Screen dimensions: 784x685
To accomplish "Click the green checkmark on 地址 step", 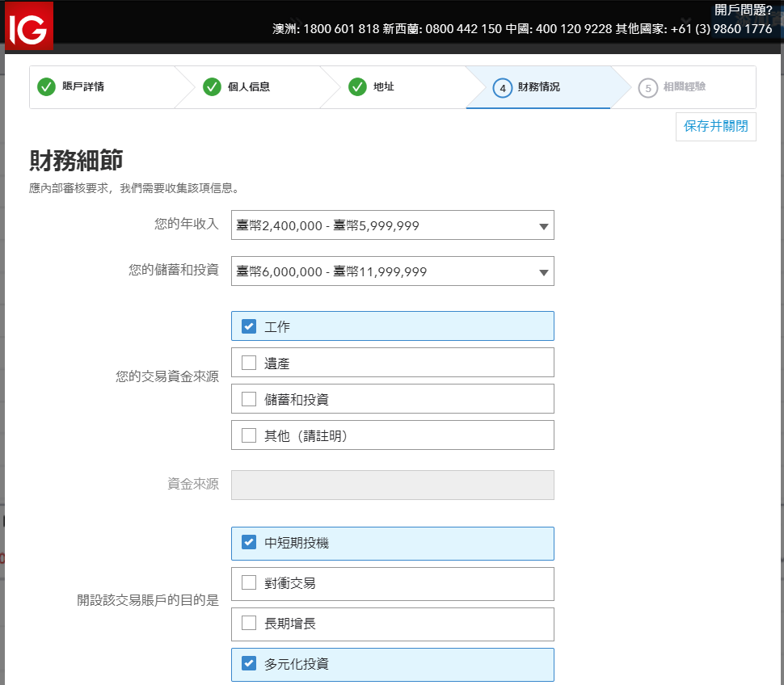I will [357, 87].
